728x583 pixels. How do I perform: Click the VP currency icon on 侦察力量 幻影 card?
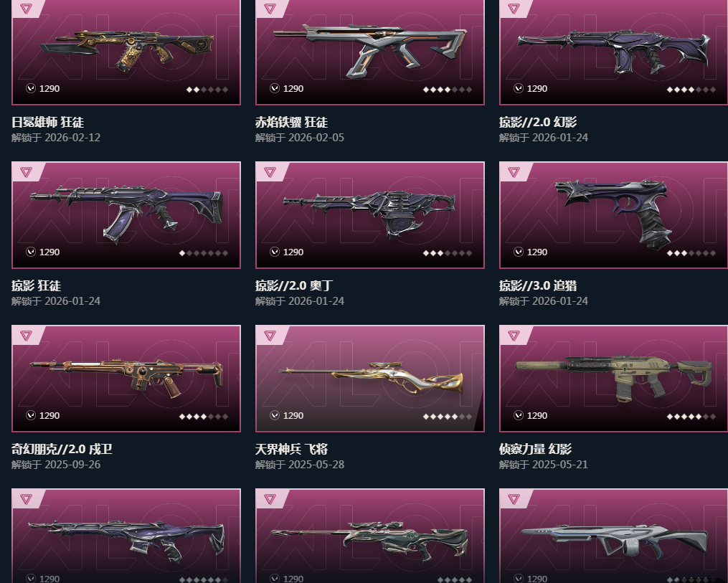pyautogui.click(x=518, y=415)
